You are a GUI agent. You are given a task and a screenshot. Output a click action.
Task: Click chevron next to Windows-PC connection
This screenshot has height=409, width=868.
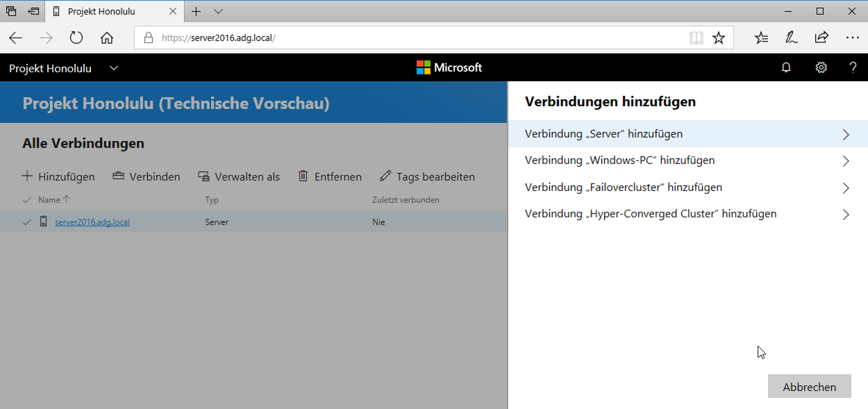pyautogui.click(x=846, y=161)
